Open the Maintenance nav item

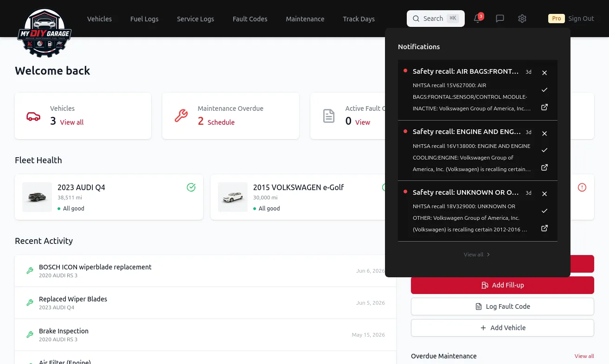point(305,19)
